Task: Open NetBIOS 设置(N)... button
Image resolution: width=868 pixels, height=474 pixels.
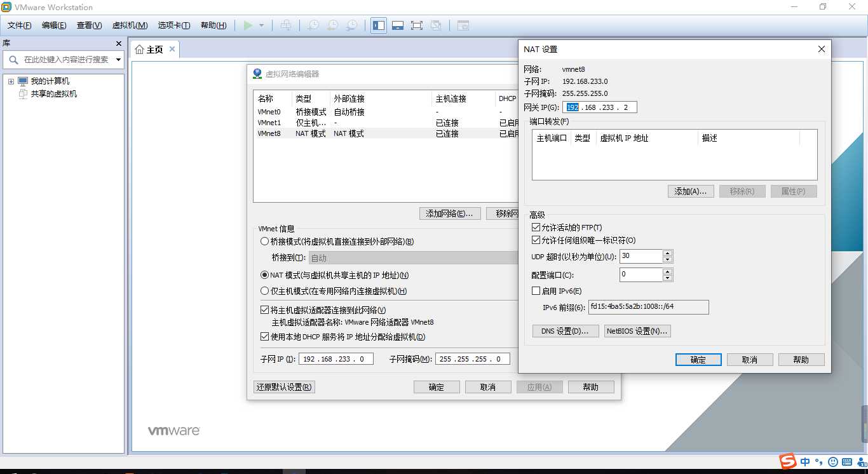Action: pyautogui.click(x=637, y=331)
